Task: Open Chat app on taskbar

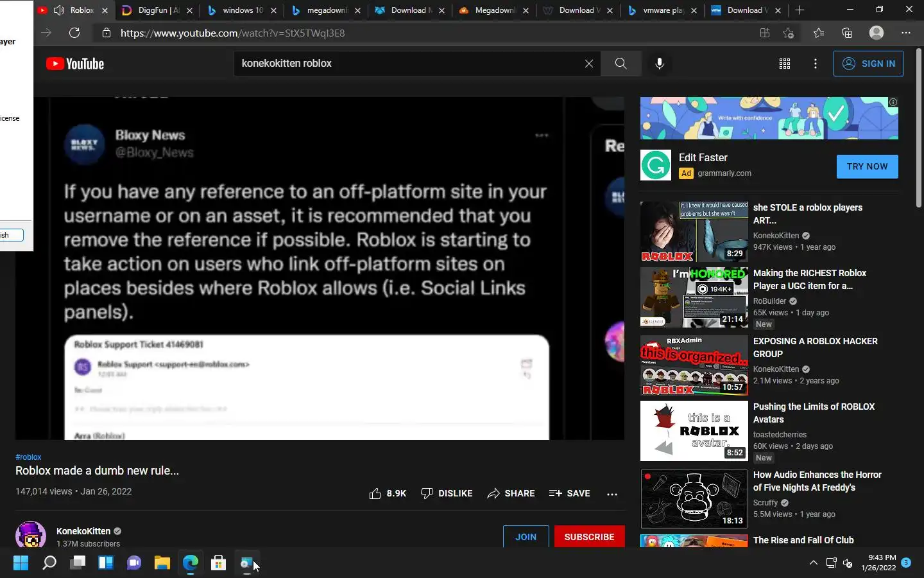Action: point(133,563)
